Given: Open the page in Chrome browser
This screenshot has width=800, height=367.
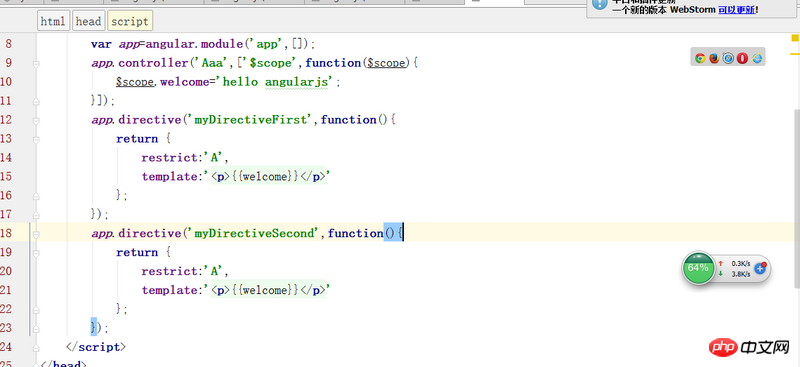Looking at the screenshot, I should [x=700, y=58].
